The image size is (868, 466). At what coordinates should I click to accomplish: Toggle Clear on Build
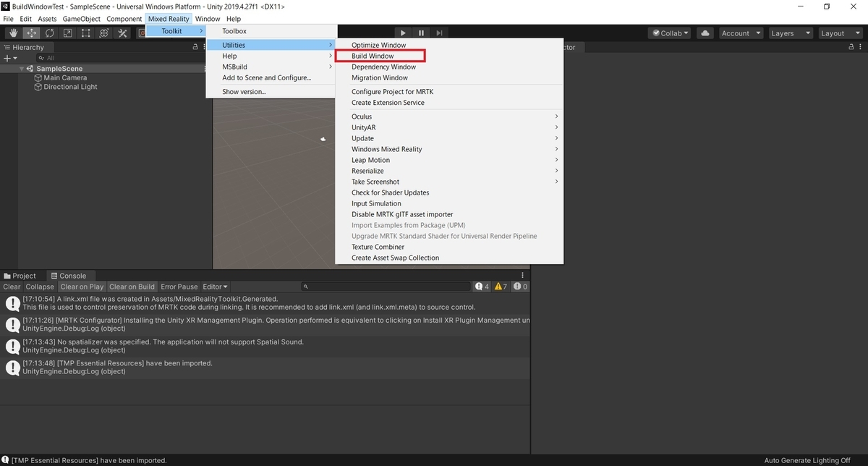(x=132, y=287)
